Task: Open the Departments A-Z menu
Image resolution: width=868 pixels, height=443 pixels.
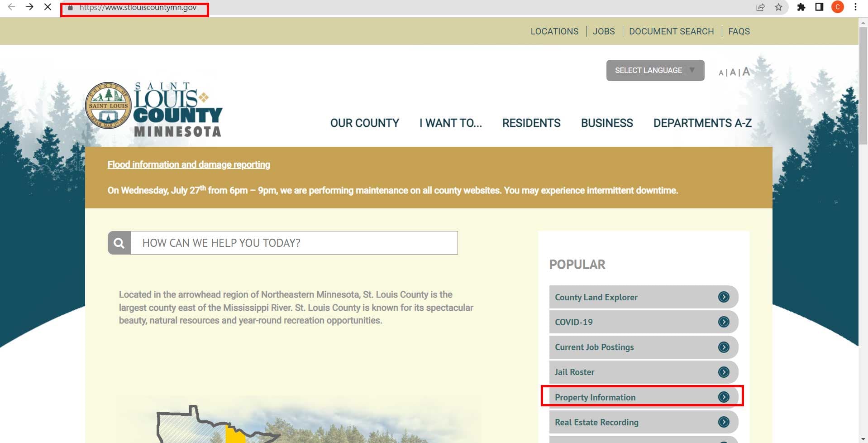Action: tap(702, 123)
